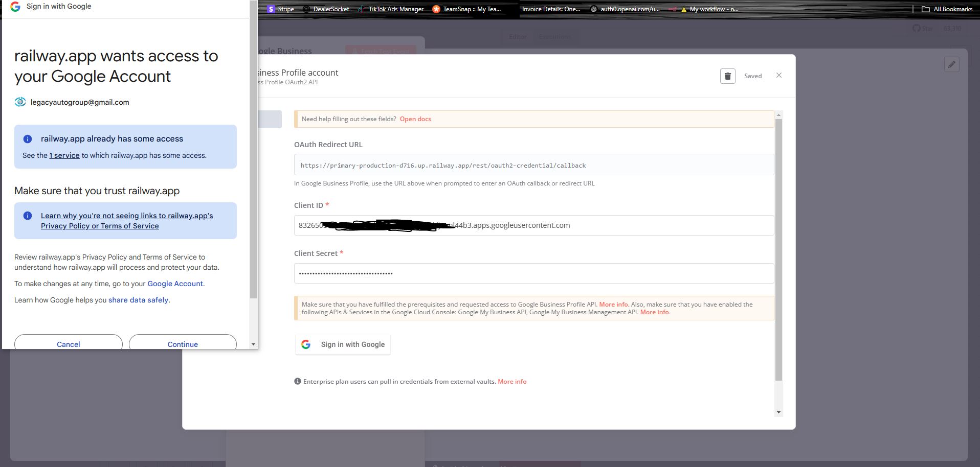The image size is (980, 467).
Task: Click the enterprise plan info icon
Action: tap(298, 381)
